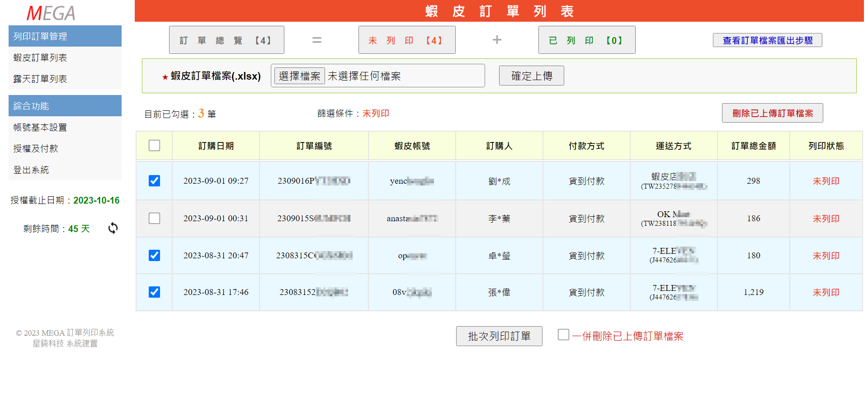Click the buyer name 張*偉
This screenshot has height=404, width=868.
click(500, 292)
